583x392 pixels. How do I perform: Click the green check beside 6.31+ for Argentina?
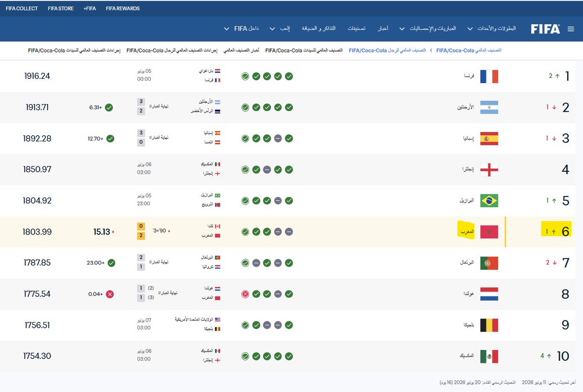[x=109, y=107]
